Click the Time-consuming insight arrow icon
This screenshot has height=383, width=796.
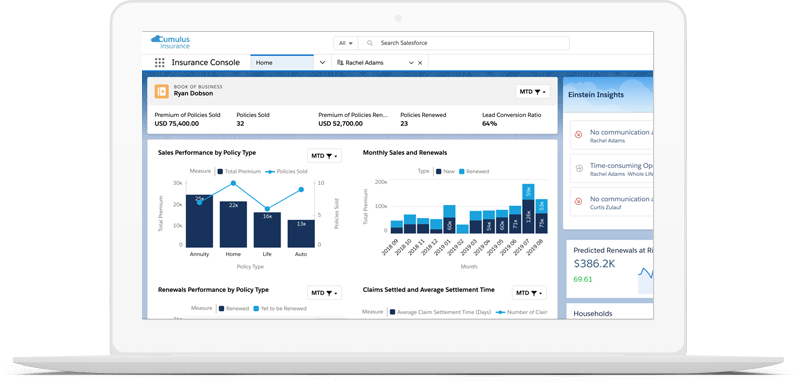click(x=578, y=168)
